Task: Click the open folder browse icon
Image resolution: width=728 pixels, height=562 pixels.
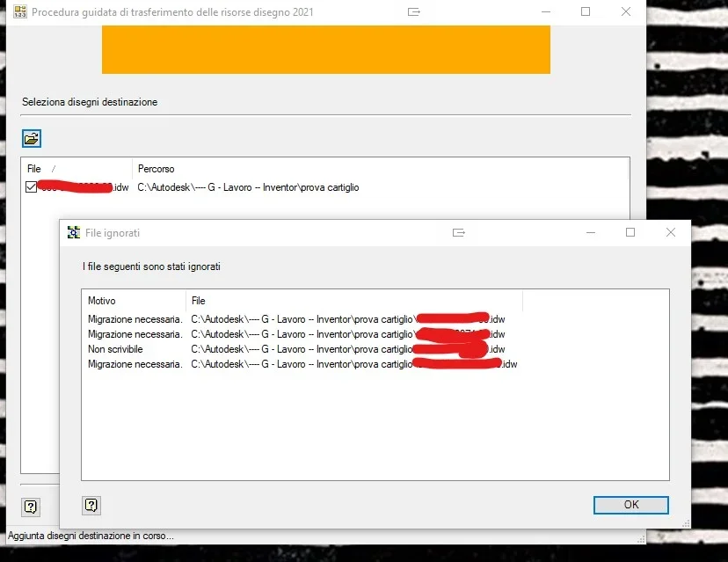Action: tap(32, 138)
